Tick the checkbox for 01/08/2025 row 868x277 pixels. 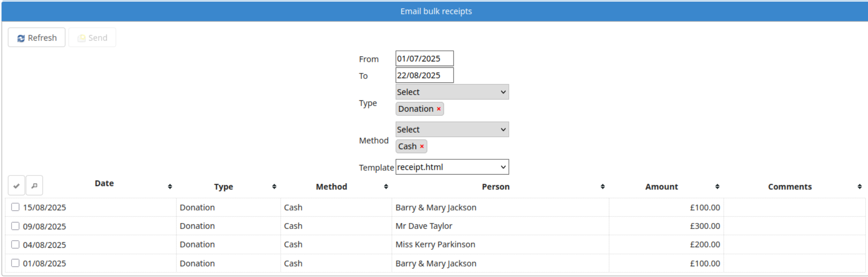(15, 263)
